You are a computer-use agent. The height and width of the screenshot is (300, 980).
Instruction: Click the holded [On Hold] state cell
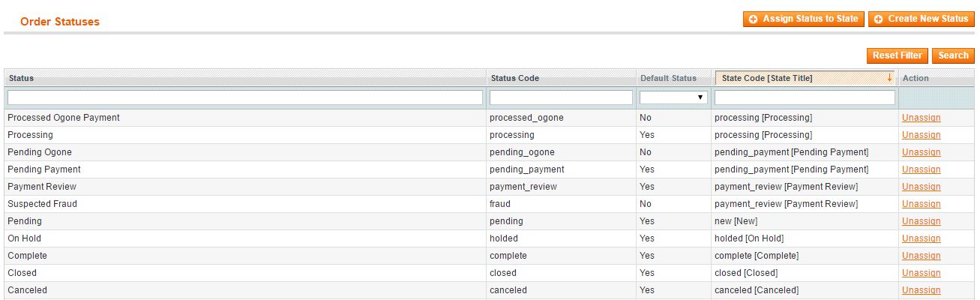pyautogui.click(x=805, y=238)
